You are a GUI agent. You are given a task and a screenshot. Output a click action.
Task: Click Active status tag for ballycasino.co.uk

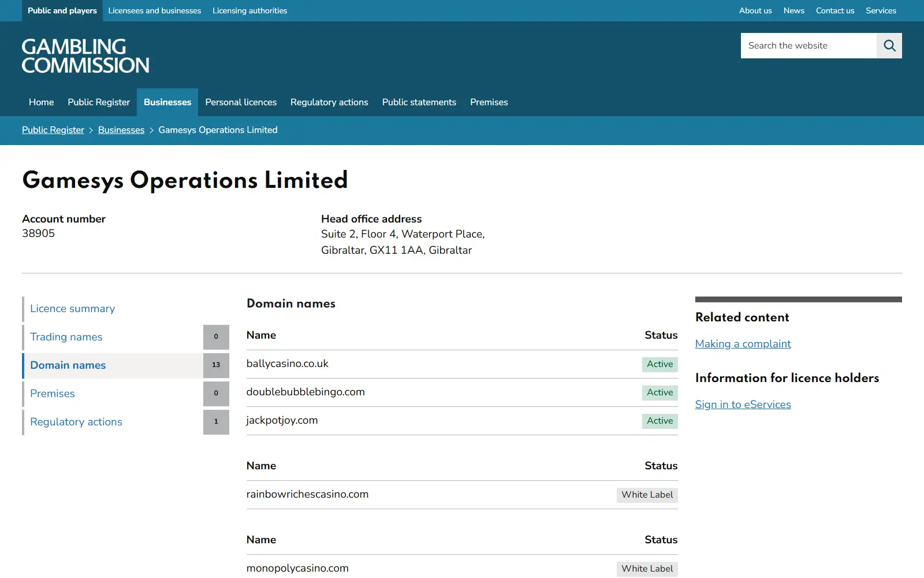660,364
